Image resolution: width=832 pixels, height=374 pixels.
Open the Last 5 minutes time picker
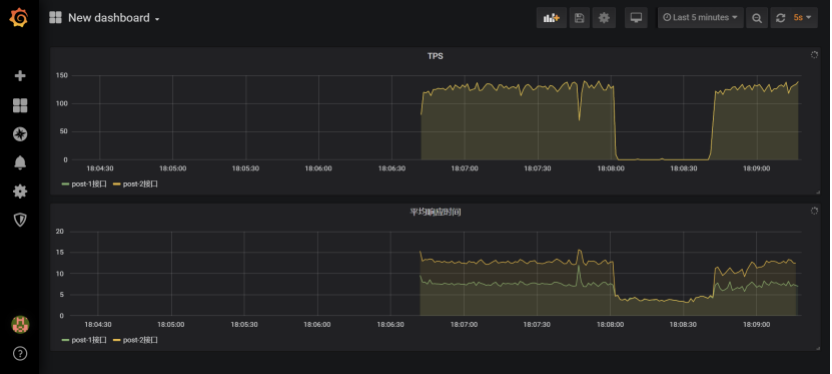[x=700, y=18]
